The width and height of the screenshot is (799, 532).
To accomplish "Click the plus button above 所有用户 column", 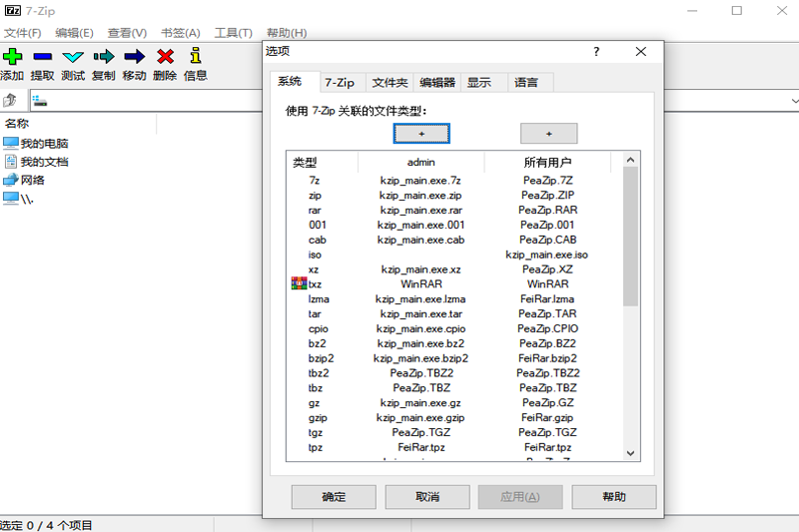I will pyautogui.click(x=548, y=134).
